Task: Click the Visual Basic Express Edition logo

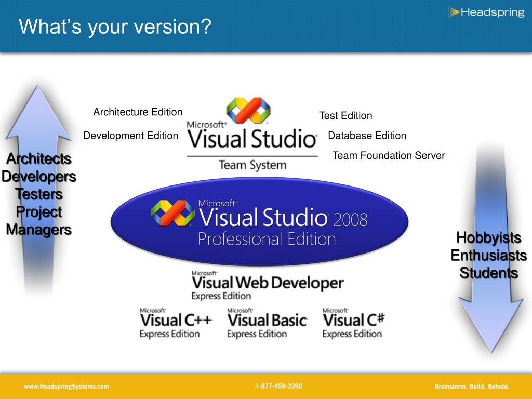Action: click(267, 323)
